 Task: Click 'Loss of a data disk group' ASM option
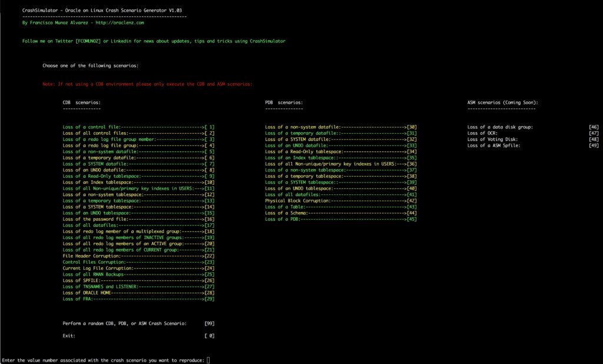click(499, 127)
